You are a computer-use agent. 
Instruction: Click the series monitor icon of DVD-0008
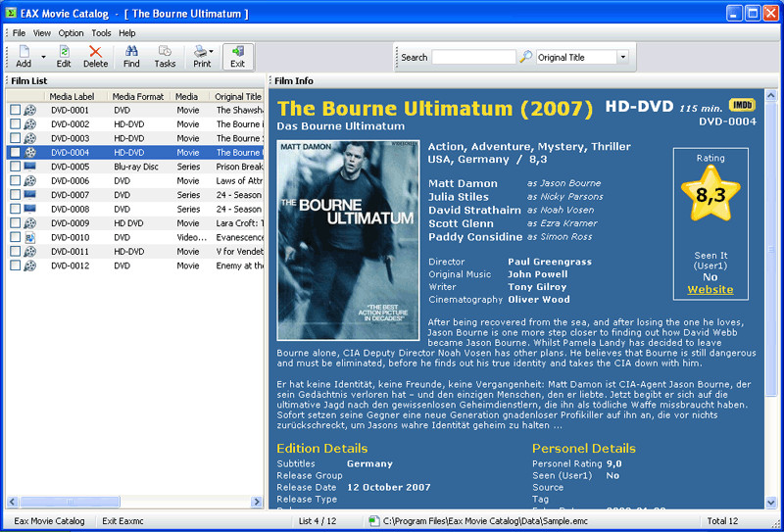tap(30, 209)
